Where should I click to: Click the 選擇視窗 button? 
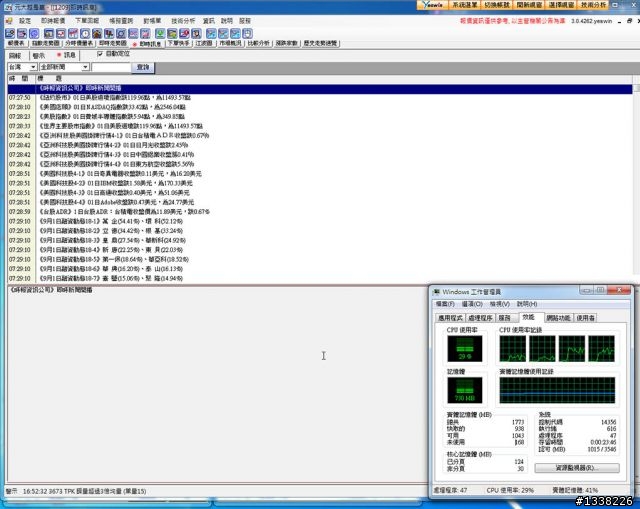click(x=561, y=5)
